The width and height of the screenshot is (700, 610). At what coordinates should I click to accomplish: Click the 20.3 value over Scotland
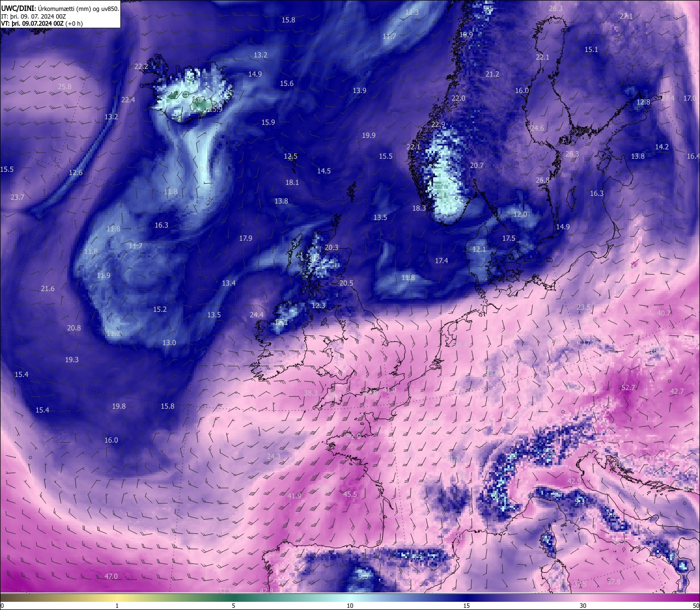point(331,248)
